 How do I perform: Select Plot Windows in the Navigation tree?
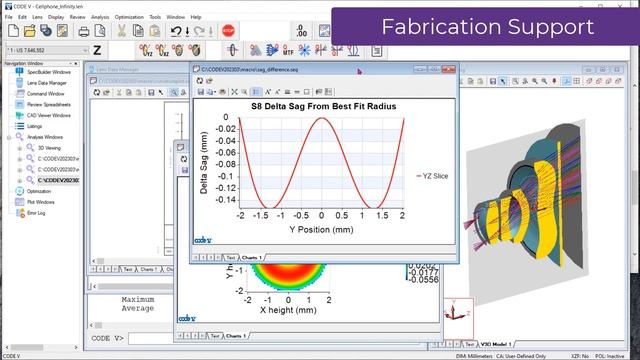(40, 202)
